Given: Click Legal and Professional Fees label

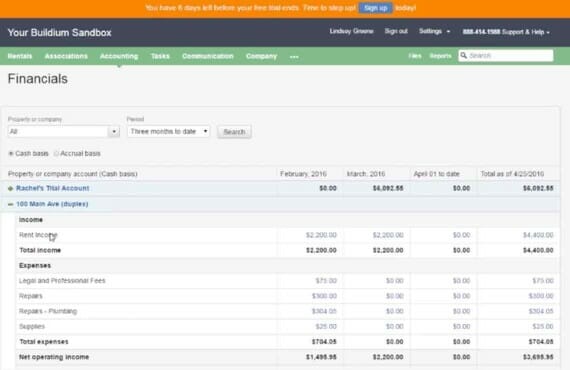Looking at the screenshot, I should click(x=62, y=281).
